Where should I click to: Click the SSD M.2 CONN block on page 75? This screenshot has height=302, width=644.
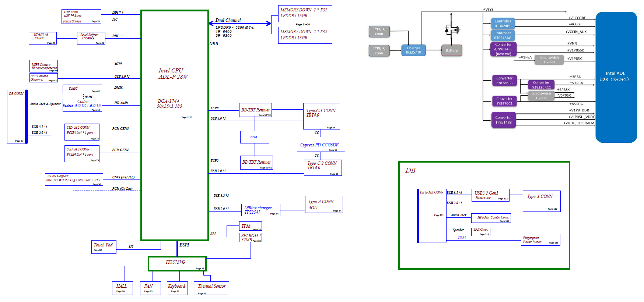coord(82,154)
